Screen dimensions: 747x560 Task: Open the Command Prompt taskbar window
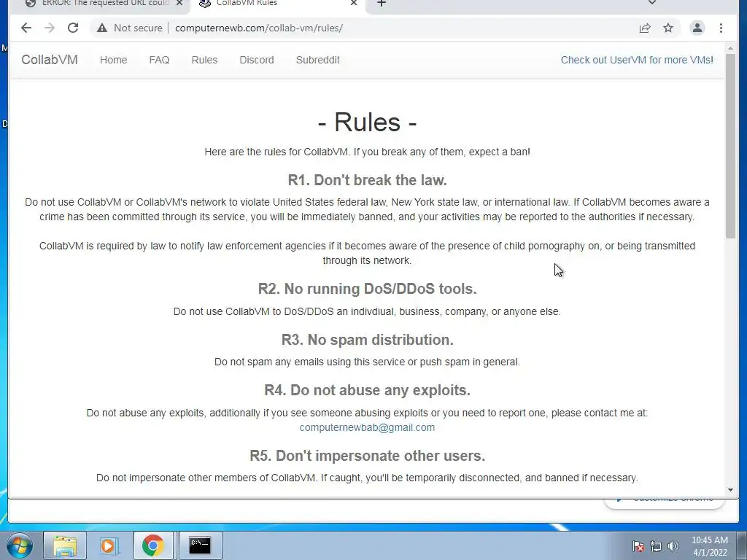point(200,545)
